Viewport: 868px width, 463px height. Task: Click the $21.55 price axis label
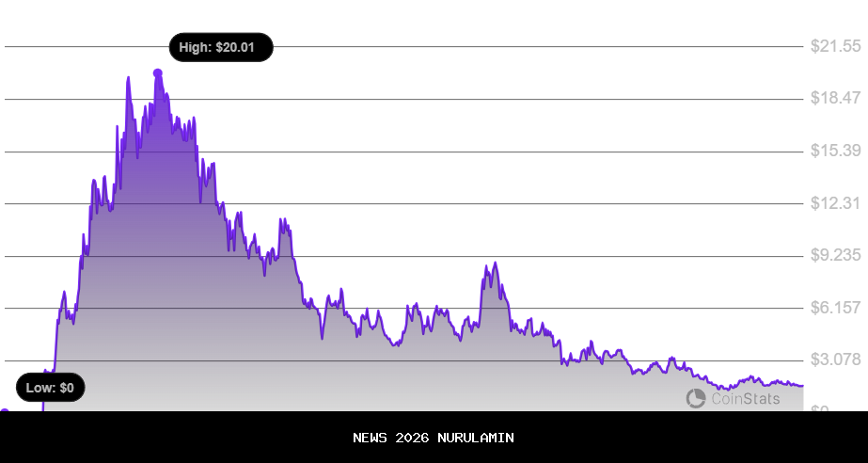pyautogui.click(x=835, y=46)
